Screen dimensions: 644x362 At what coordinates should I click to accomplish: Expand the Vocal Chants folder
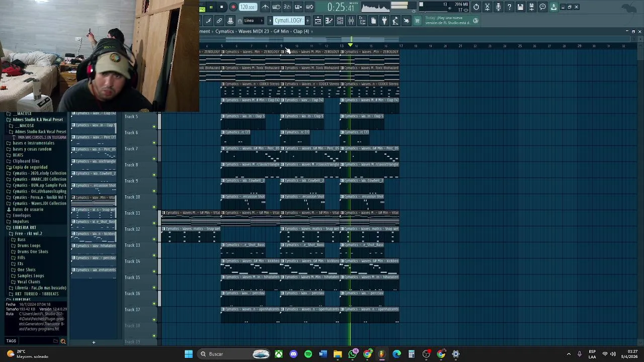click(29, 282)
